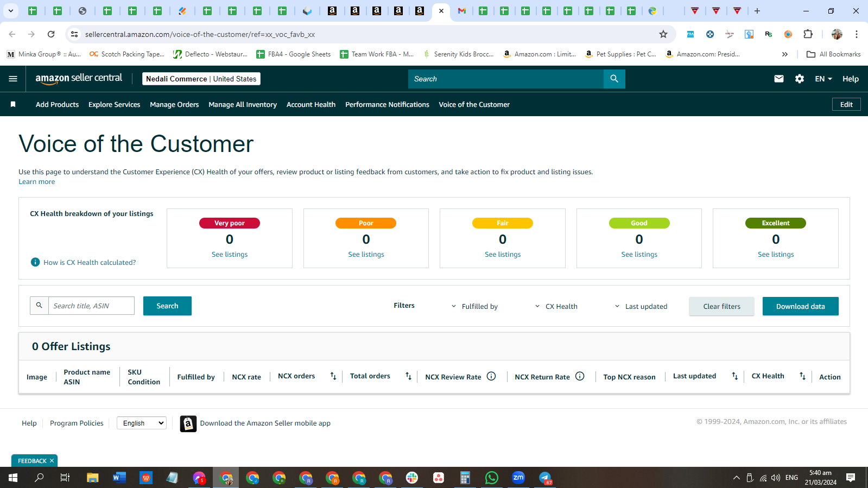See listings under Very poor
The image size is (868, 488).
click(x=230, y=254)
